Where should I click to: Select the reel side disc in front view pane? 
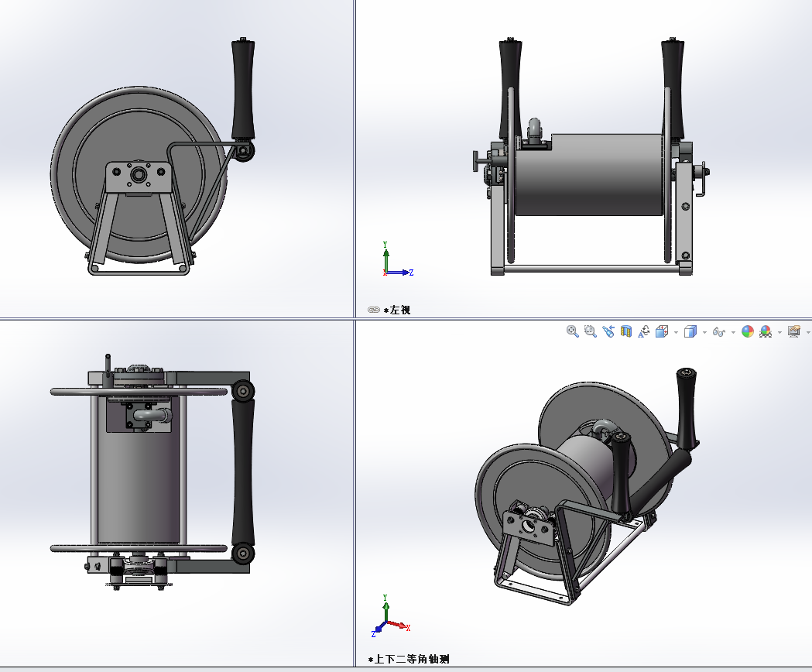point(139,175)
